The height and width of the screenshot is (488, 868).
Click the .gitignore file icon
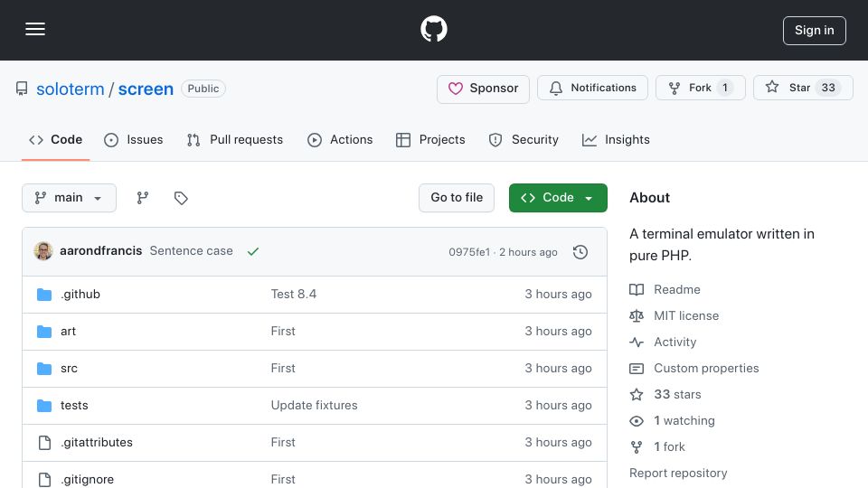[x=45, y=480]
